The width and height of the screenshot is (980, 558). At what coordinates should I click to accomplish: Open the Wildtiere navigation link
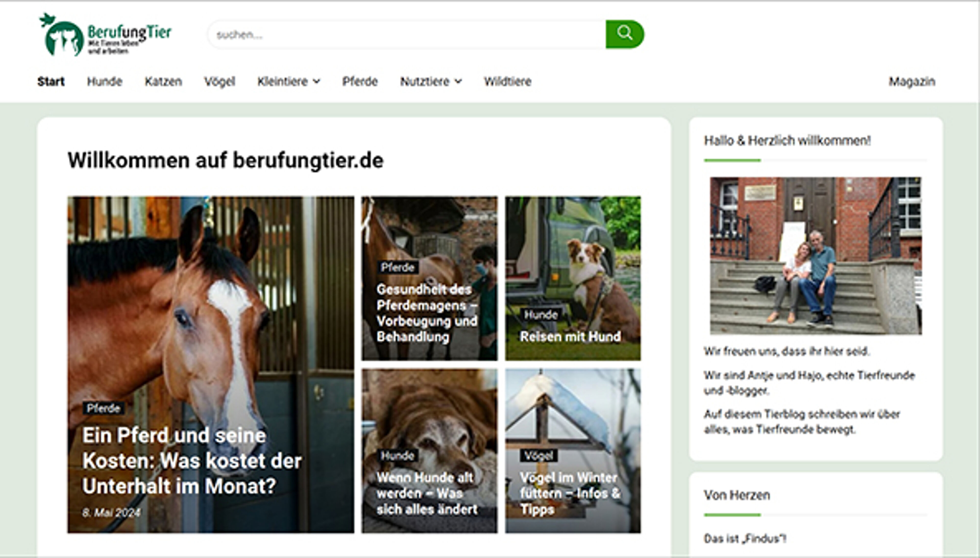point(507,82)
